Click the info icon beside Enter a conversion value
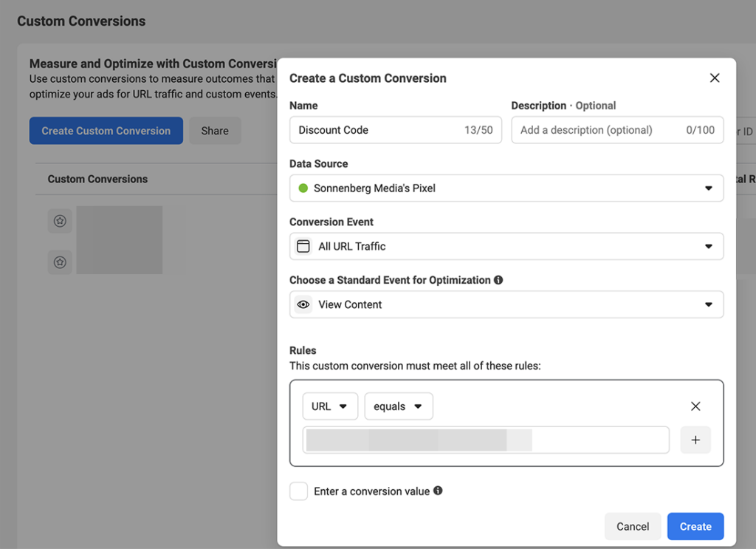The image size is (756, 549). tap(437, 491)
